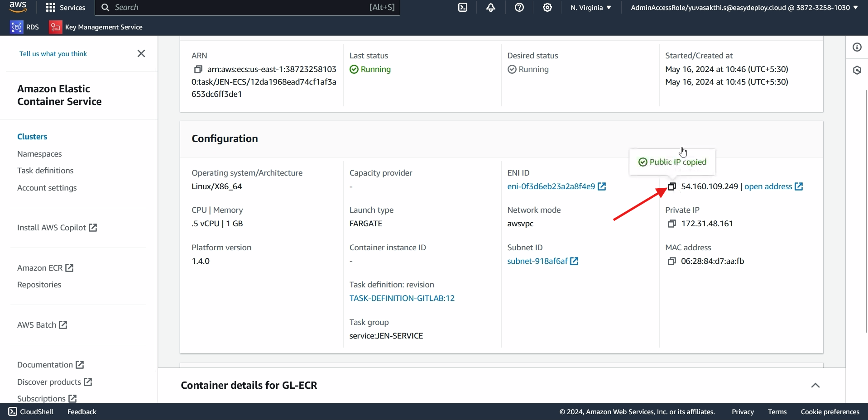Click the Tell us what you think link
Viewport: 868px width, 420px height.
point(53,54)
